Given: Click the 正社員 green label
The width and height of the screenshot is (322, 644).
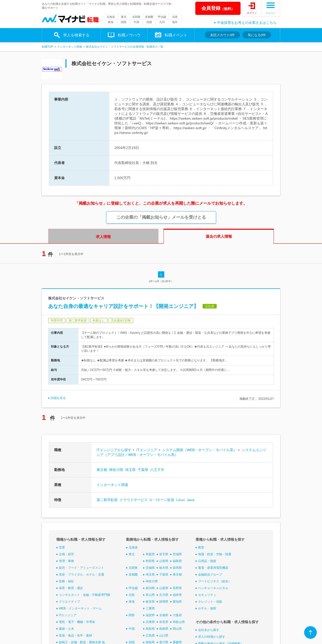Looking at the screenshot, I should [210, 306].
